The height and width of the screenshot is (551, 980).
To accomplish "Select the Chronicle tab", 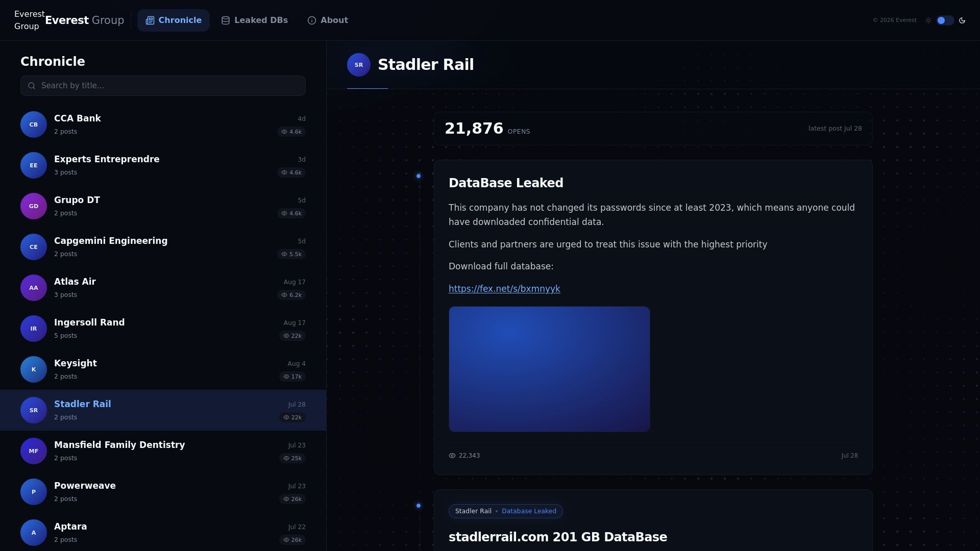I will pos(174,20).
